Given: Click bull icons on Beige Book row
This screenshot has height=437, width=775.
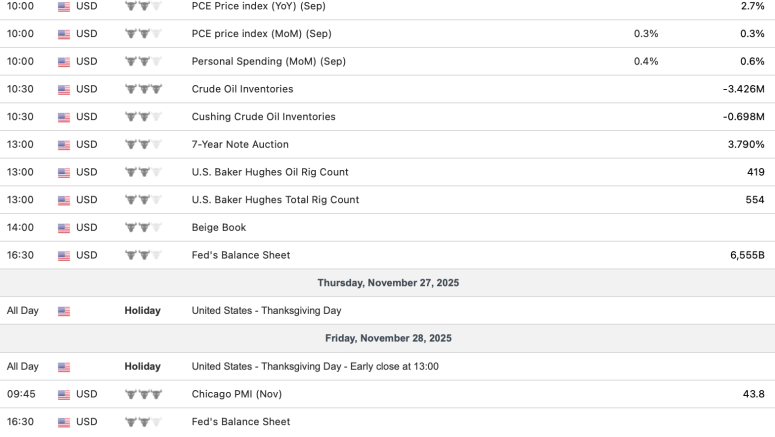Looking at the screenshot, I should [x=142, y=228].
